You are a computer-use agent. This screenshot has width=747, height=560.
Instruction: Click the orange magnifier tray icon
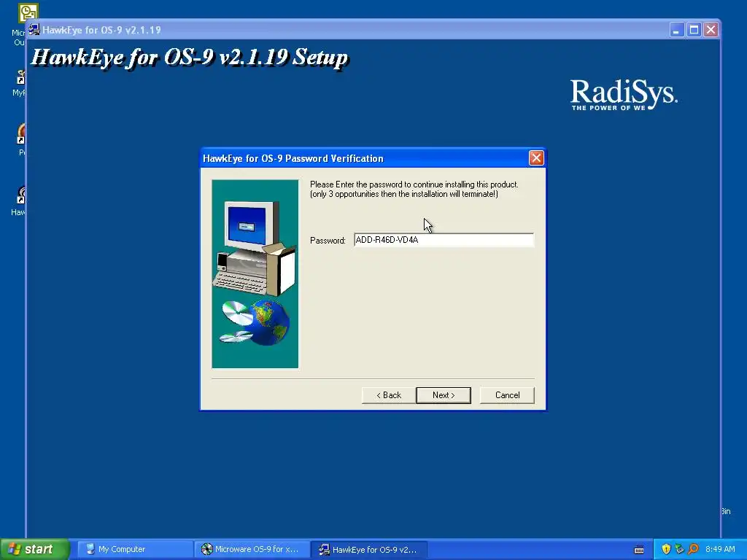pos(694,549)
